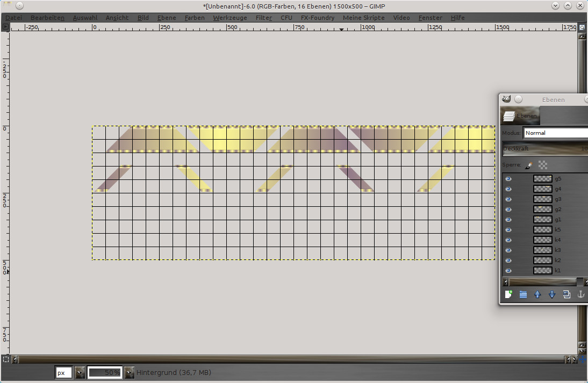Lower the layer with the down arrow
Viewport: 588px width, 383px height.
(552, 294)
